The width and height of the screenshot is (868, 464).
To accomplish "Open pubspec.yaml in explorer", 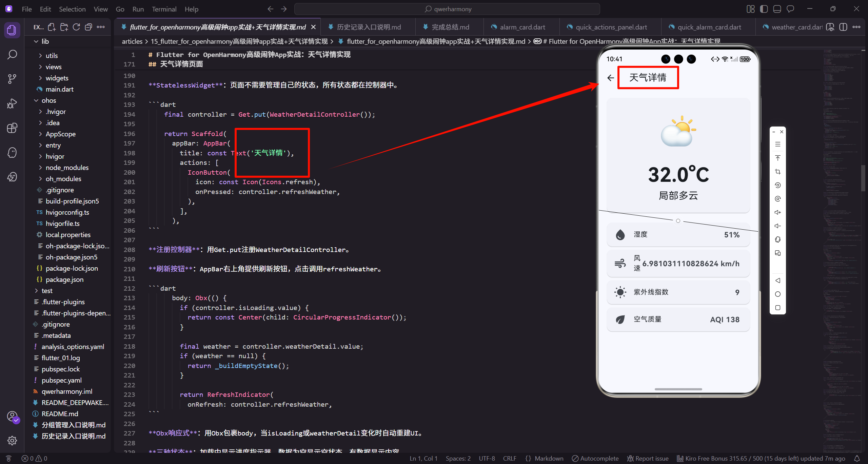I will 61,380.
